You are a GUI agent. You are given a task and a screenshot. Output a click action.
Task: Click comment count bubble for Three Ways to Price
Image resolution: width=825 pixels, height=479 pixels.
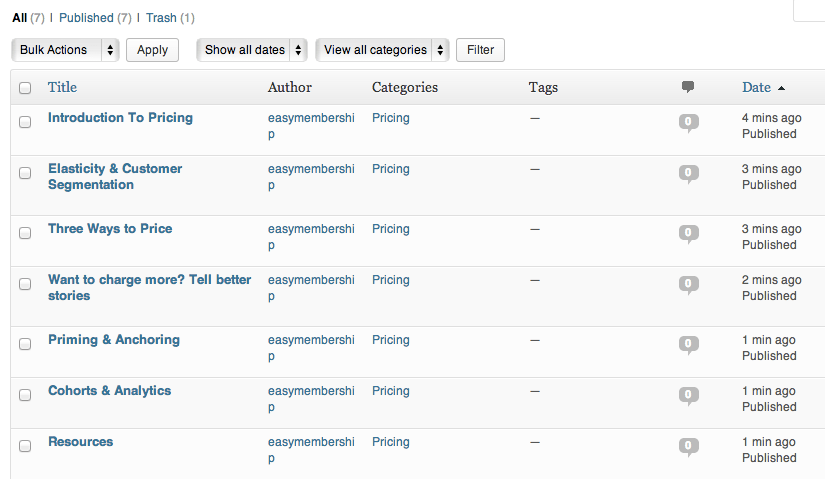pos(688,233)
